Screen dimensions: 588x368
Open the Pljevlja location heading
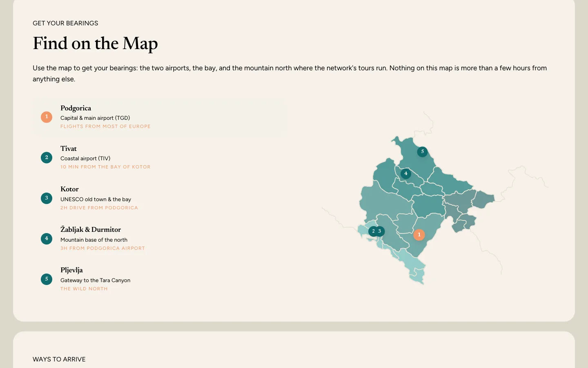point(71,270)
